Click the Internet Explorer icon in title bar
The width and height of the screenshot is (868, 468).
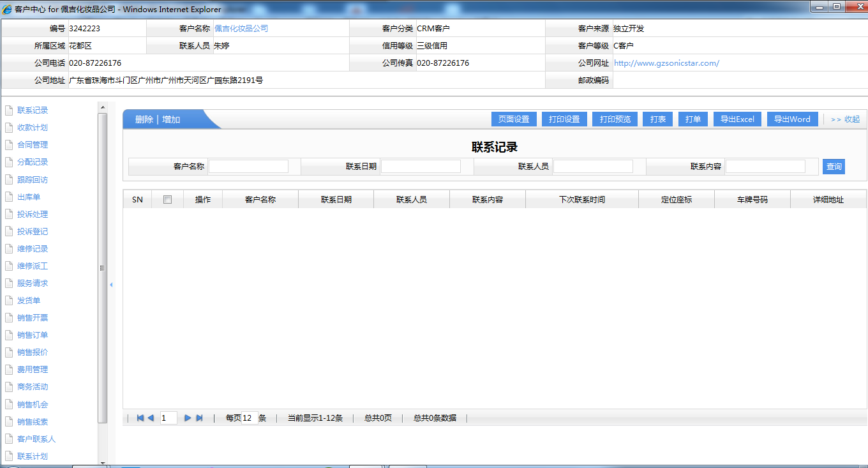click(x=7, y=10)
